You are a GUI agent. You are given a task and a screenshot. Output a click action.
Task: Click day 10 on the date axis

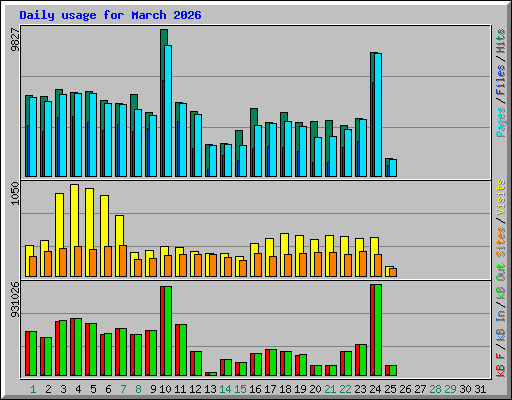165,389
